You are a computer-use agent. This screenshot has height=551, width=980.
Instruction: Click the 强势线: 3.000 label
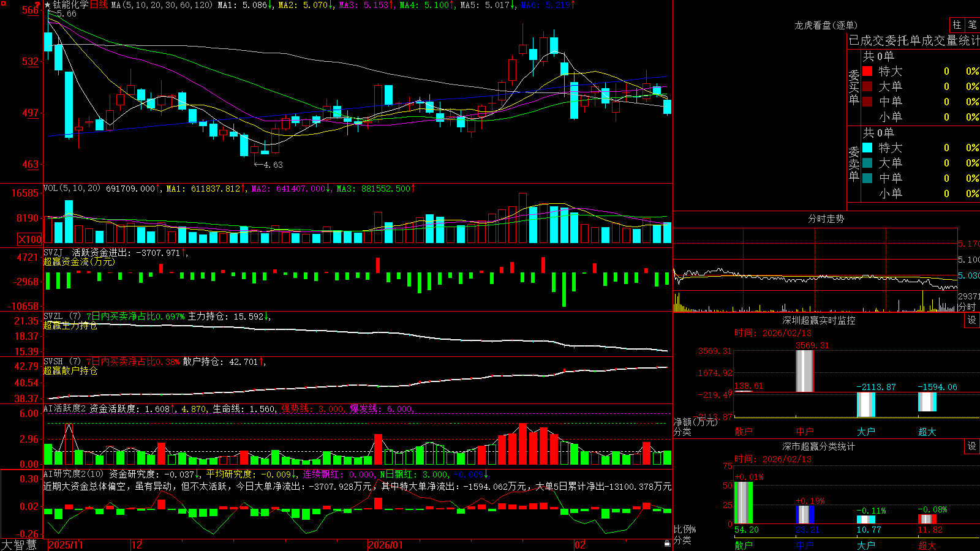click(312, 408)
